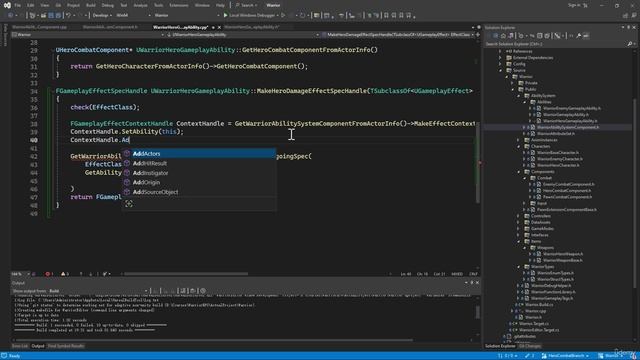This screenshot has width=640, height=360.
Task: Open the Win64 platform dropdown
Action: (133, 15)
